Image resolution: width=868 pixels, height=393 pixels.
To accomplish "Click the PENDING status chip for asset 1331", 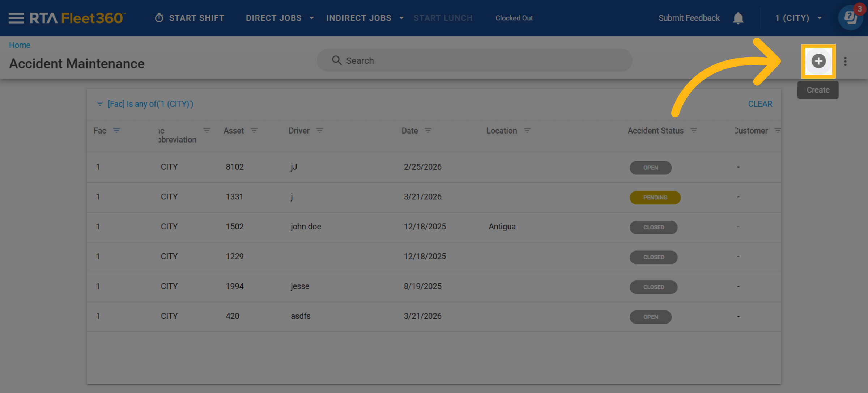I will (x=655, y=198).
